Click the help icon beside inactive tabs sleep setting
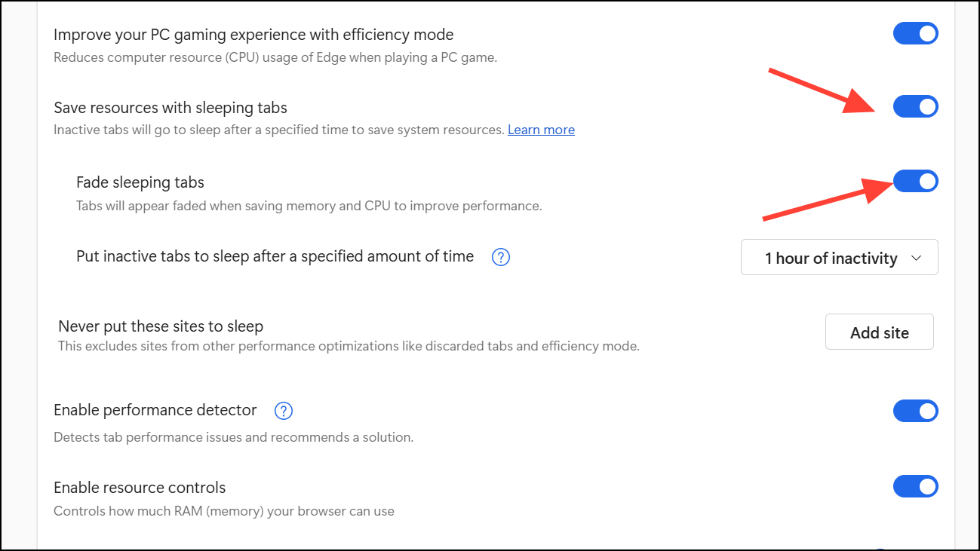 [501, 257]
